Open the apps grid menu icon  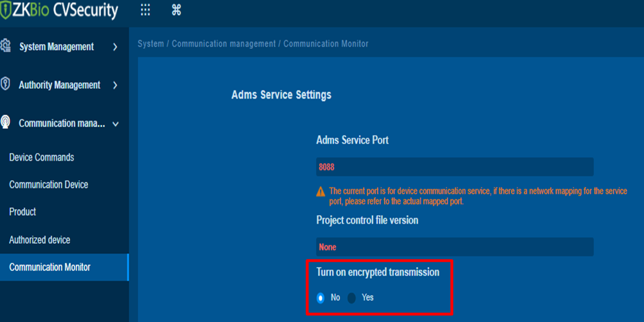pyautogui.click(x=145, y=10)
